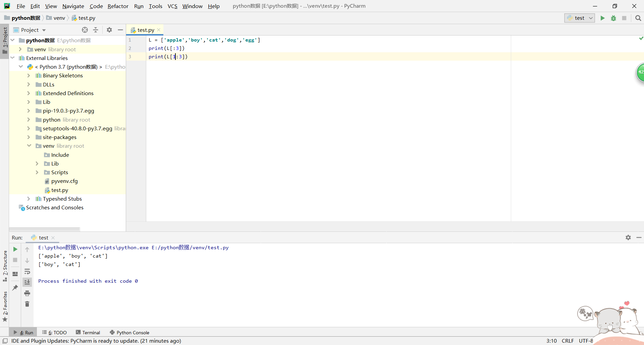Expand the Scripts folder
Screen dimensions: 644x345
(37, 172)
